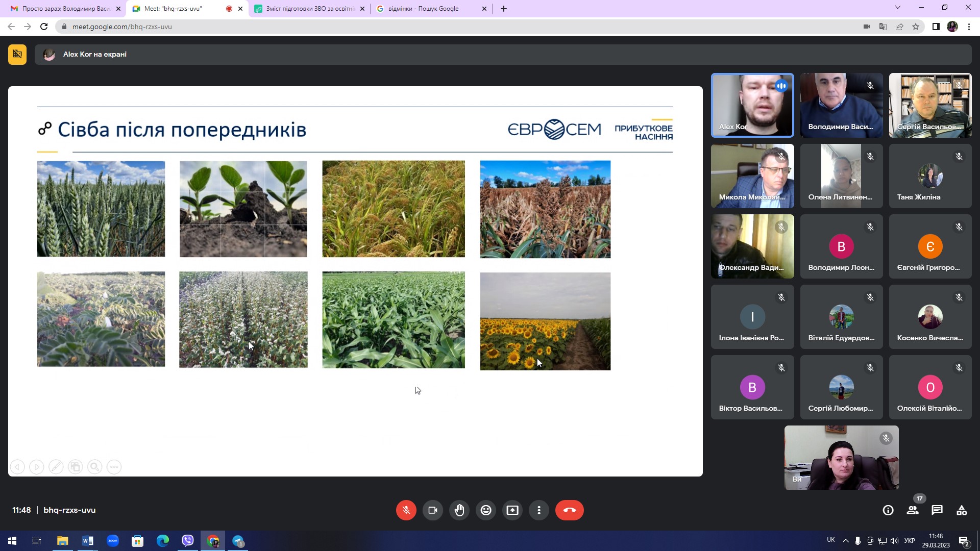Screen dimensions: 980x551
Task: Open the slide overview icon on presentation
Action: pyautogui.click(x=76, y=467)
